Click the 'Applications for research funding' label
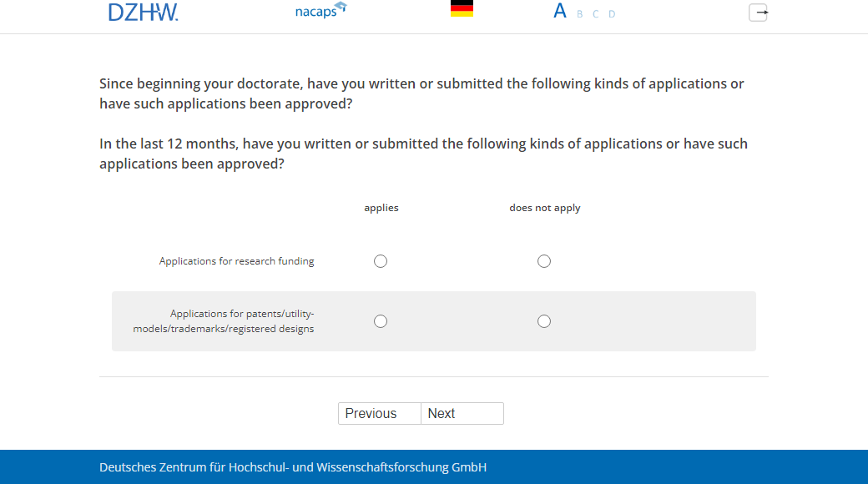 coord(236,261)
